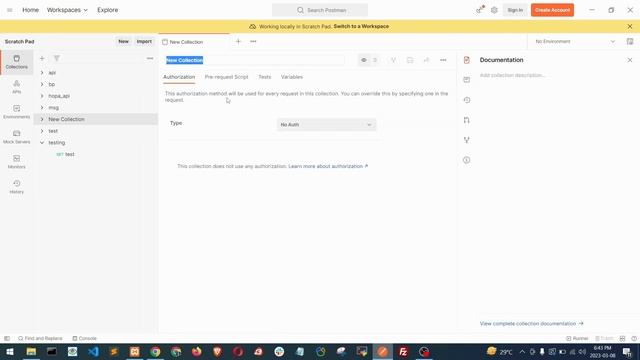Open the Collections sidebar section
Image resolution: width=640 pixels, height=360 pixels.
[16, 62]
